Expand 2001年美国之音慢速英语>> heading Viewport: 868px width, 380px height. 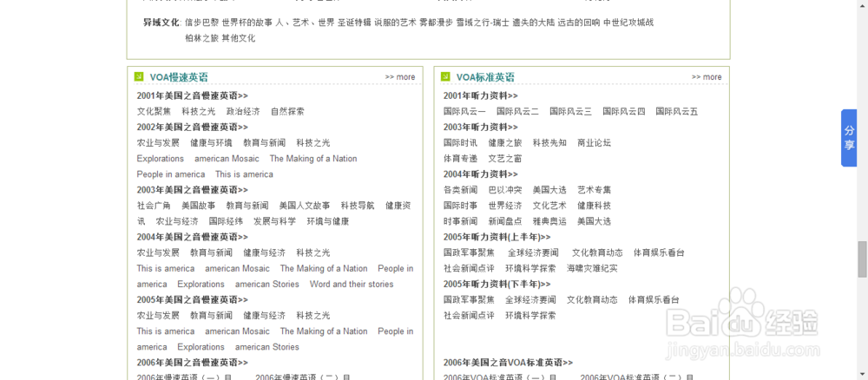click(193, 95)
